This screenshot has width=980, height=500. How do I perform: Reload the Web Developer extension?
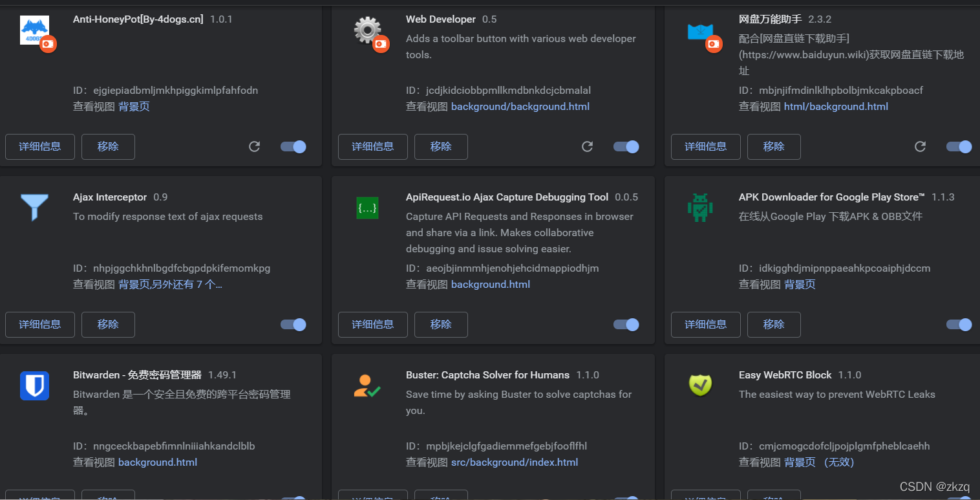tap(588, 147)
